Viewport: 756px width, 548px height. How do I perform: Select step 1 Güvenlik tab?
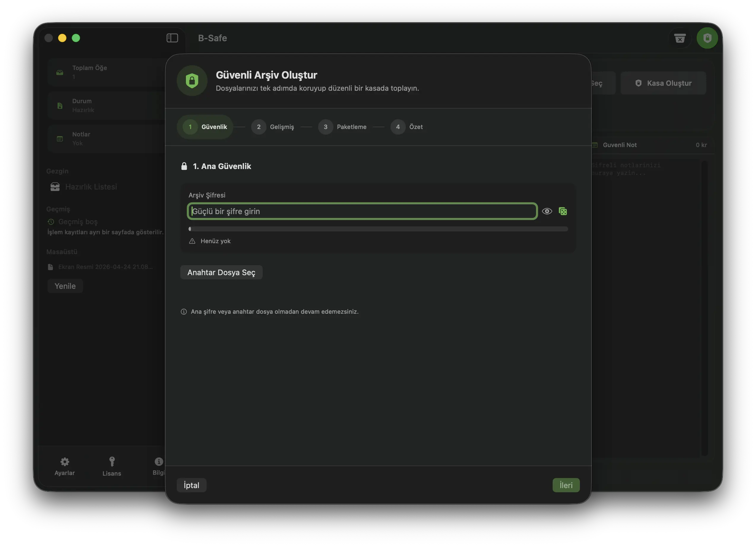pos(205,127)
